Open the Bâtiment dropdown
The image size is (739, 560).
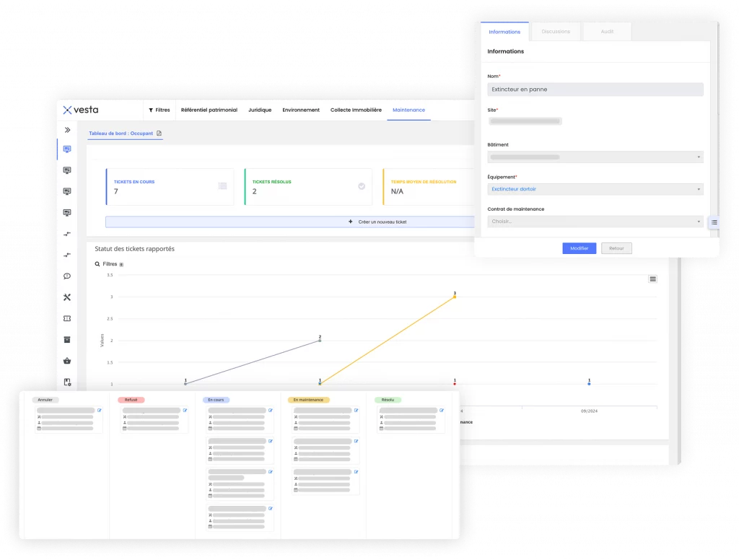coord(595,157)
